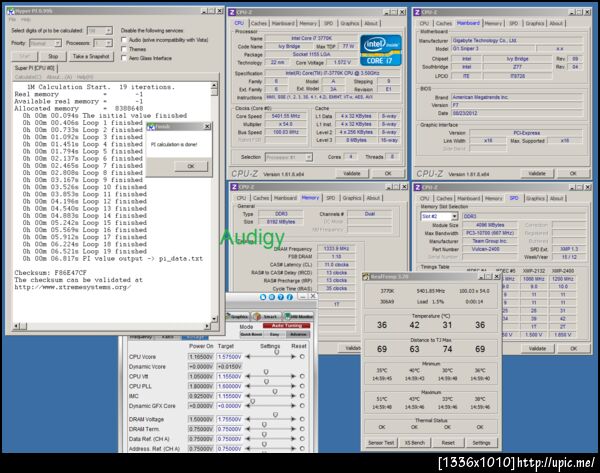Increase Data Ref. (CH A) with right arrow

coord(293,439)
